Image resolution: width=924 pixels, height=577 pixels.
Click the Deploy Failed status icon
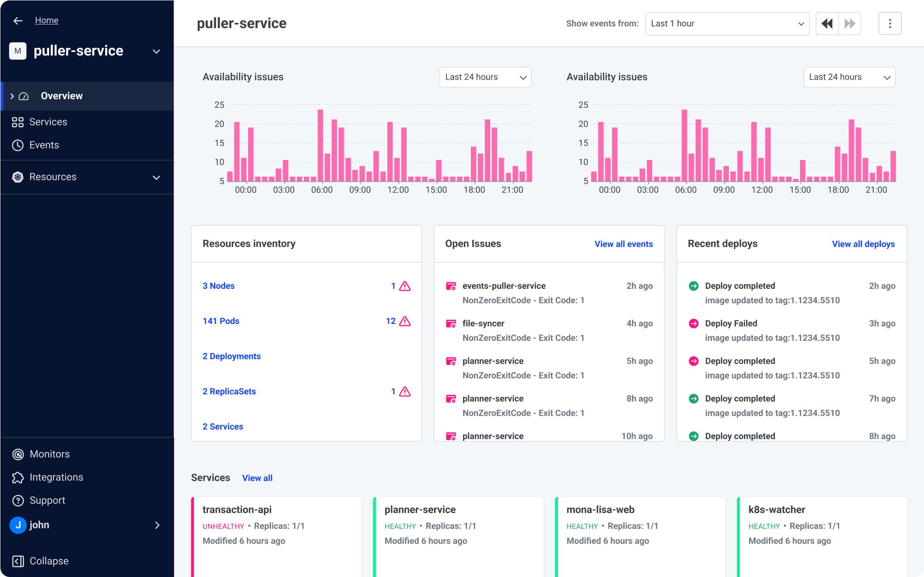(x=694, y=324)
